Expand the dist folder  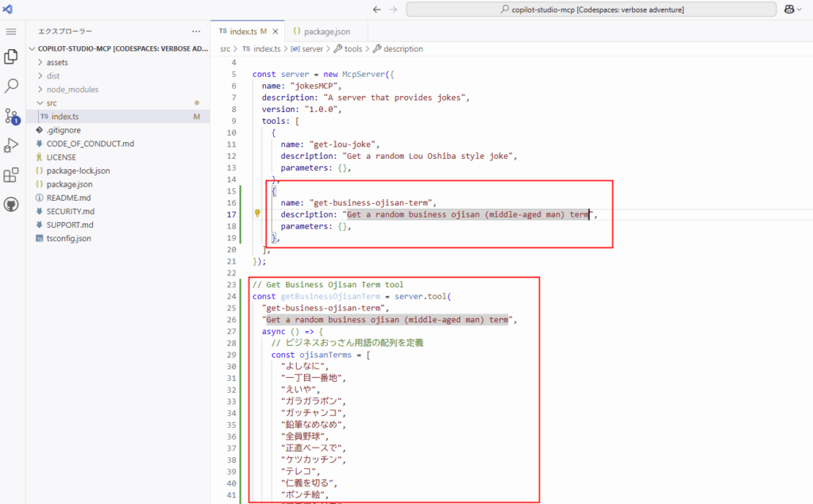[118, 75]
